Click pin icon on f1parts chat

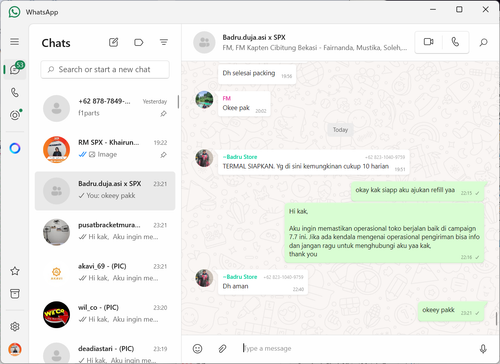point(163,114)
